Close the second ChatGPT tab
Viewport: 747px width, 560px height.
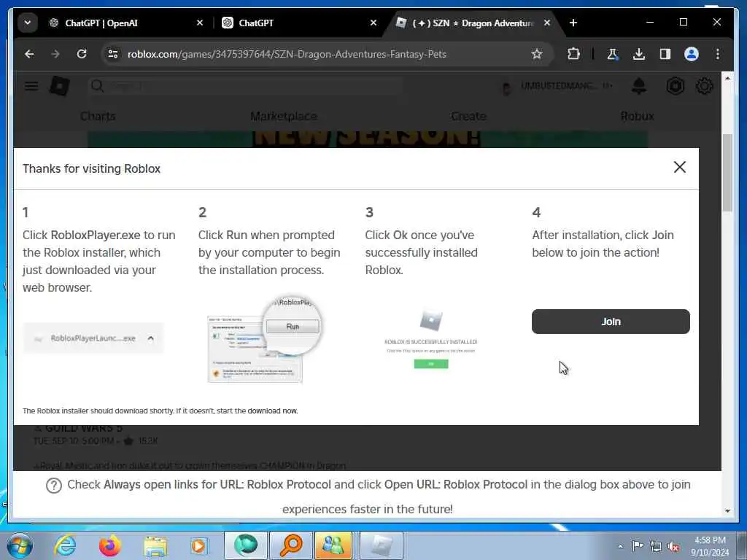coord(373,23)
